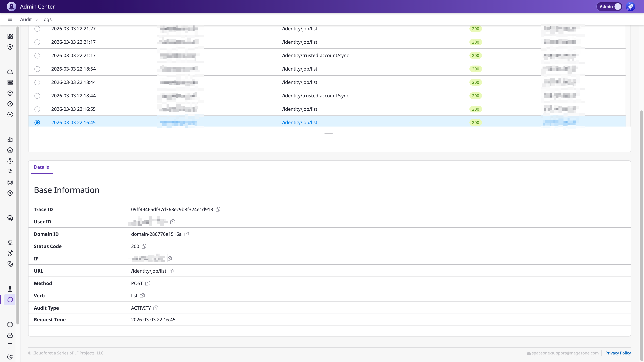Go to Audit breadcrumb
644x362 pixels.
(x=26, y=19)
